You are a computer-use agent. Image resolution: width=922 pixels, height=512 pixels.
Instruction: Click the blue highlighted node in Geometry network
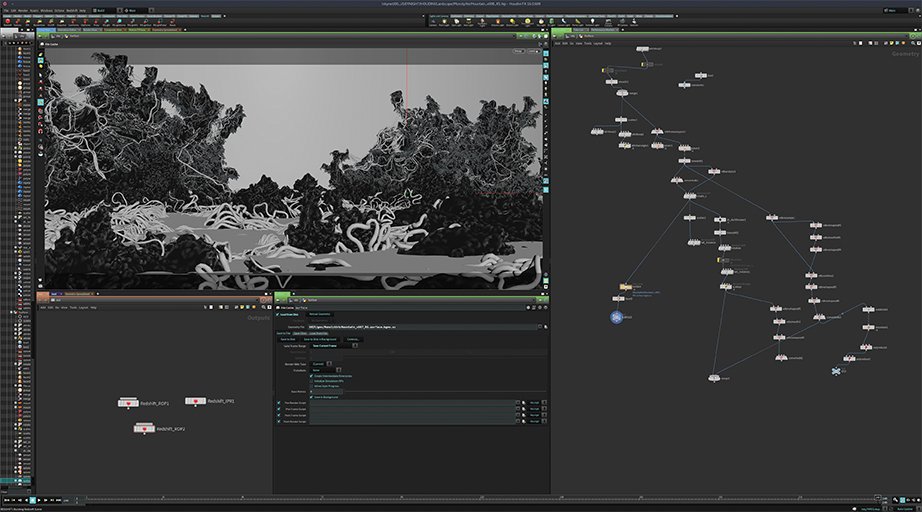coord(616,317)
